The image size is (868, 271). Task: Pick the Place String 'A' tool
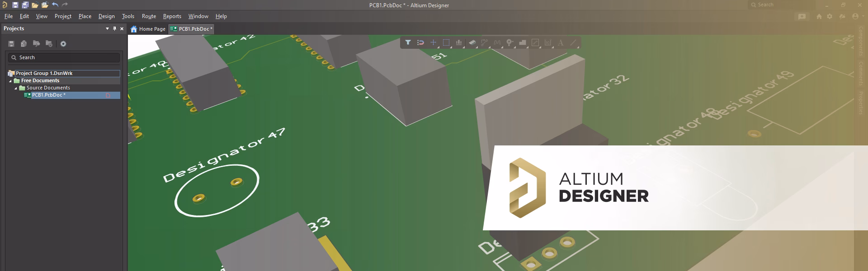tap(561, 43)
